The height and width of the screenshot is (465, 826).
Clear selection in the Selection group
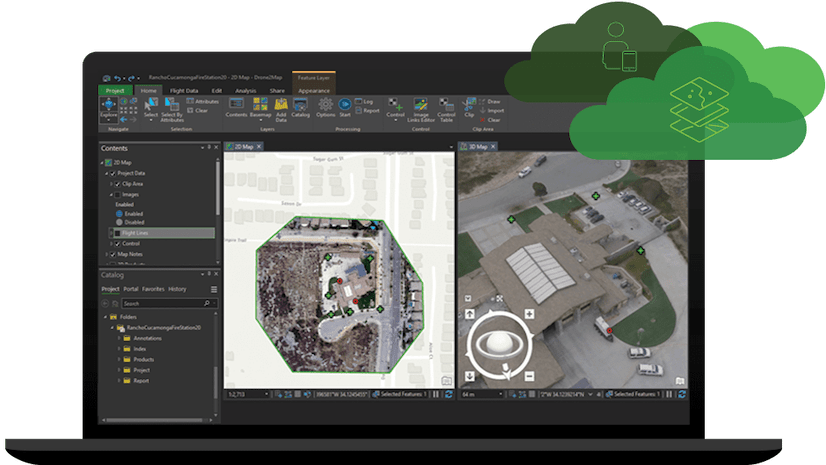pyautogui.click(x=198, y=111)
